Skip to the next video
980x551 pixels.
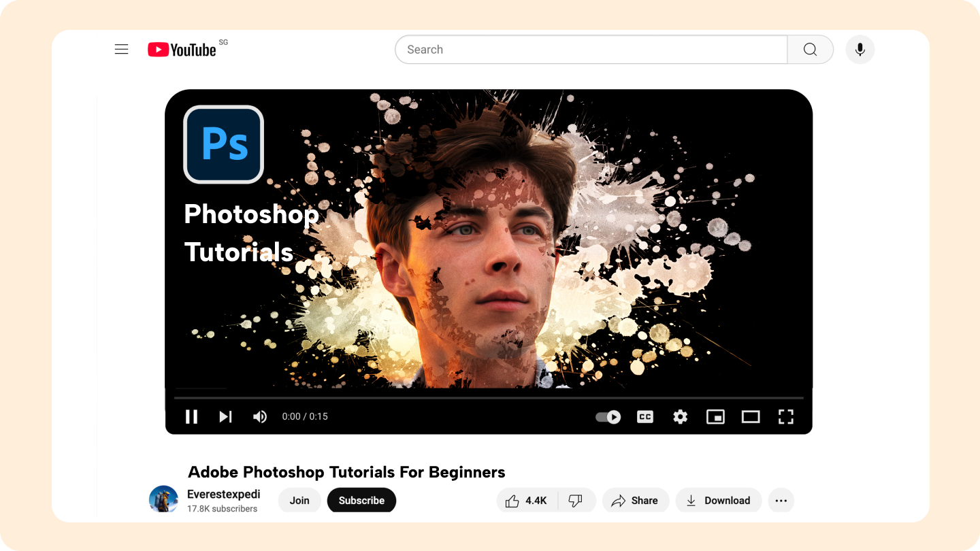225,416
